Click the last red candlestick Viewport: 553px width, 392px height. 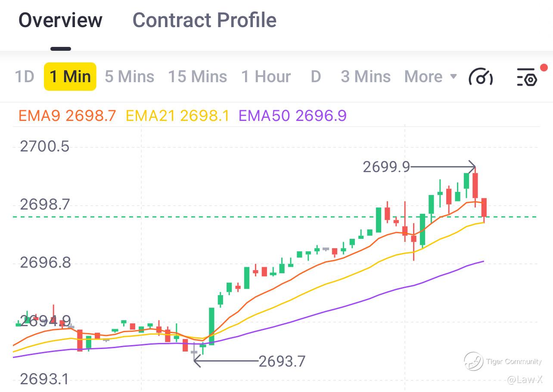[484, 207]
